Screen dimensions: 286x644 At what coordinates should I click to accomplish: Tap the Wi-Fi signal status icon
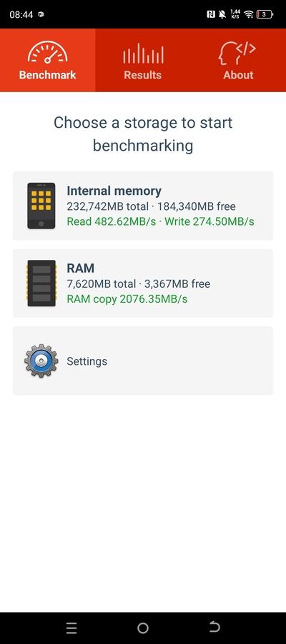point(248,14)
